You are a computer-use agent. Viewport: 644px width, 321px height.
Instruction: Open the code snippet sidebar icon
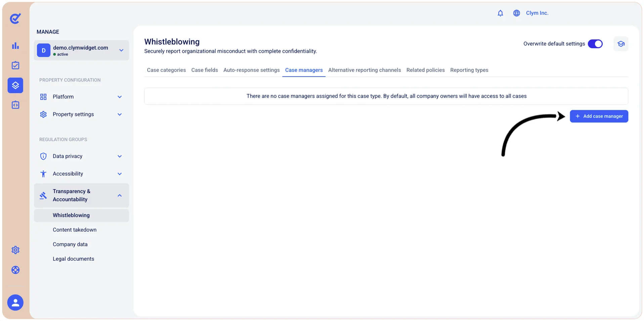point(15,105)
